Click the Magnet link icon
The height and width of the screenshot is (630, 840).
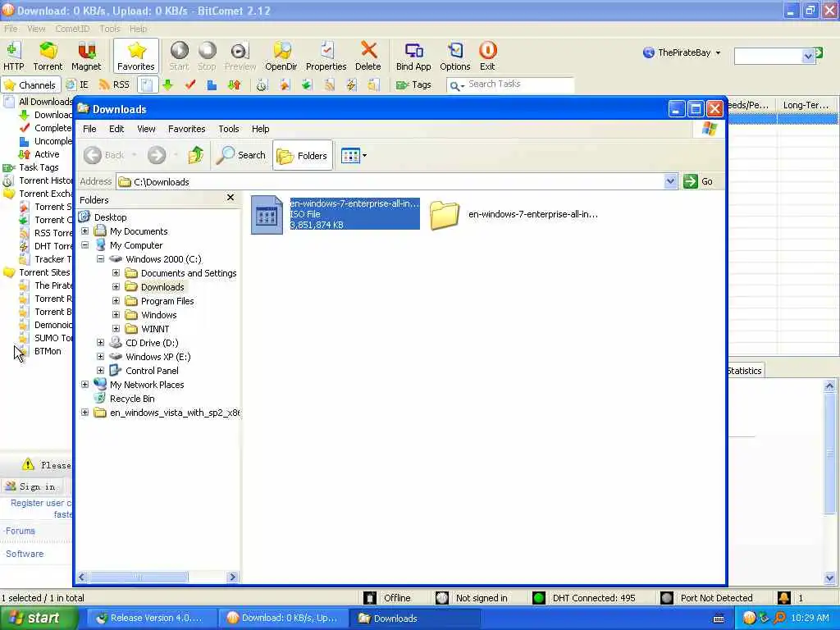click(x=86, y=56)
